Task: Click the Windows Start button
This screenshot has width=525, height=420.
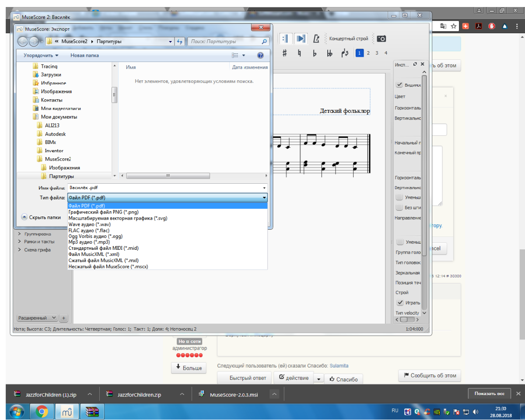Action: click(16, 412)
